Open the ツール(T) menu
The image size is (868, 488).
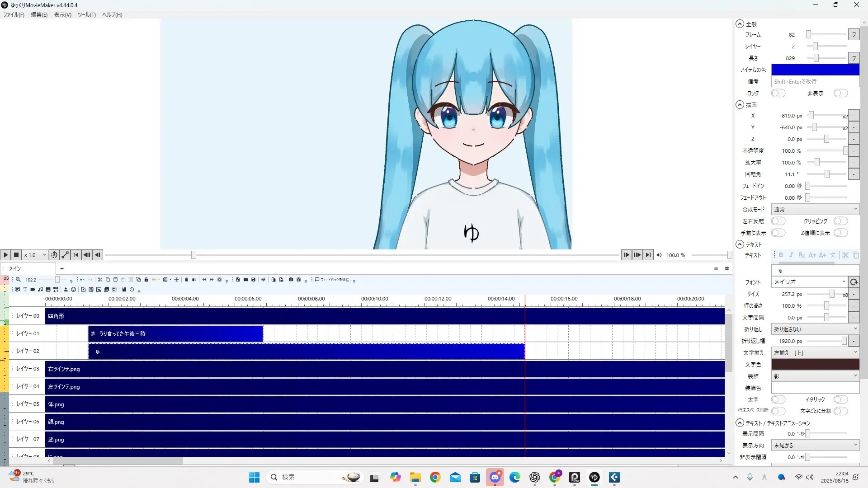(x=86, y=14)
